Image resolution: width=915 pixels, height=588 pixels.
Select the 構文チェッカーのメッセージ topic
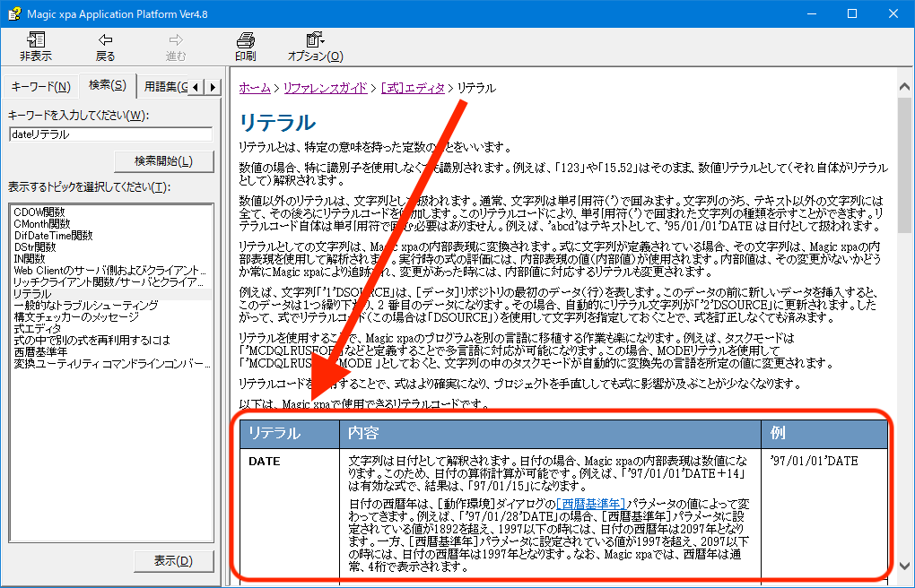75,317
